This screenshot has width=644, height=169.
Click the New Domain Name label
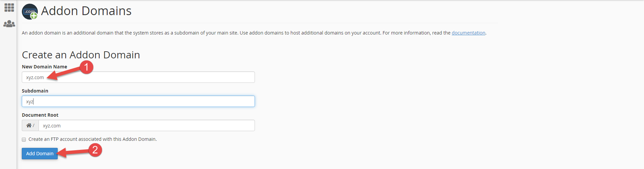44,67
